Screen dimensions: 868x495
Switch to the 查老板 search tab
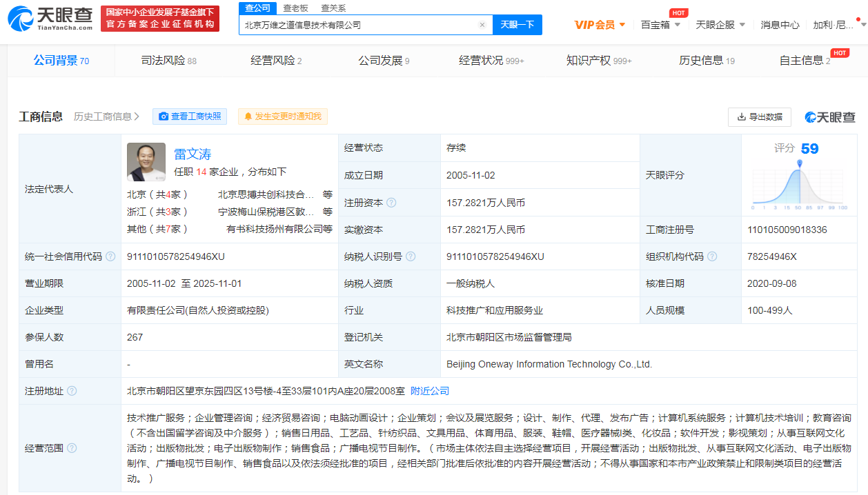coord(295,8)
